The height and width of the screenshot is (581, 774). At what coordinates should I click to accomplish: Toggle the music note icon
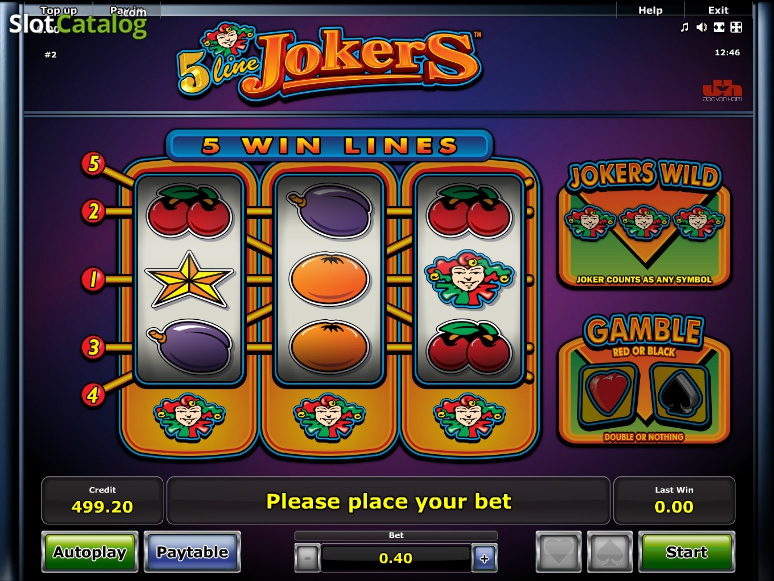pyautogui.click(x=684, y=27)
